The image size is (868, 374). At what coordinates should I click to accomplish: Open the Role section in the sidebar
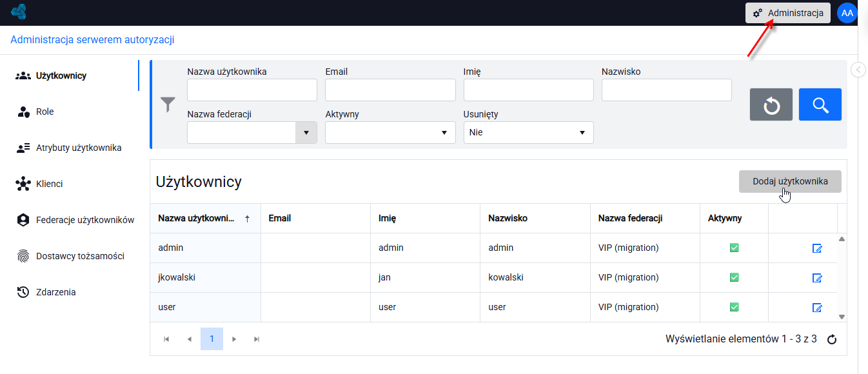pyautogui.click(x=70, y=112)
